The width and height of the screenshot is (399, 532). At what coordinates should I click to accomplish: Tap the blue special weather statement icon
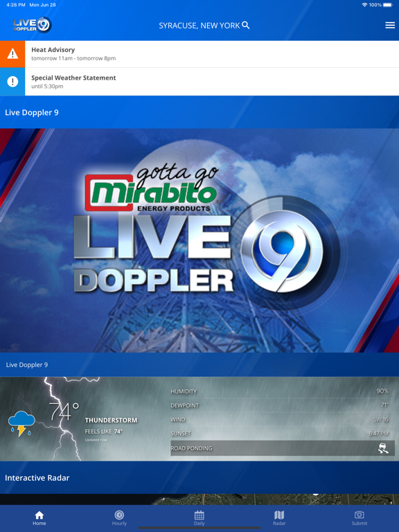click(12, 82)
